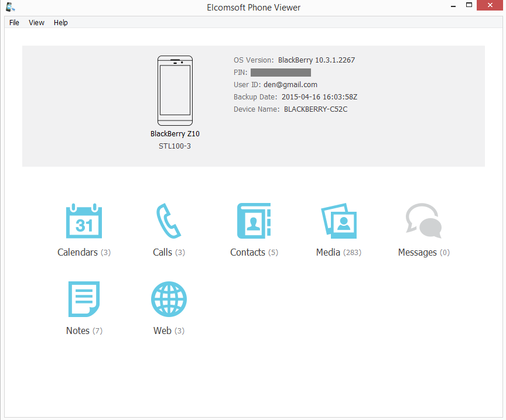
Task: Click the STL100-3 model label
Action: click(x=175, y=146)
